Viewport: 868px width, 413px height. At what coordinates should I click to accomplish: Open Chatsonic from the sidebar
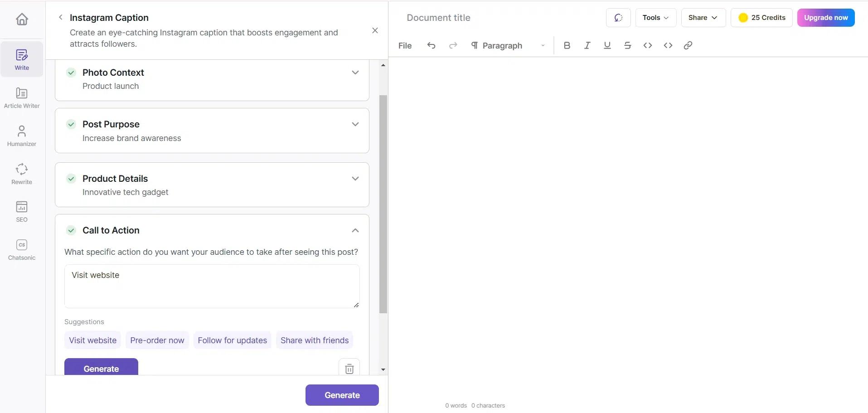click(x=22, y=250)
